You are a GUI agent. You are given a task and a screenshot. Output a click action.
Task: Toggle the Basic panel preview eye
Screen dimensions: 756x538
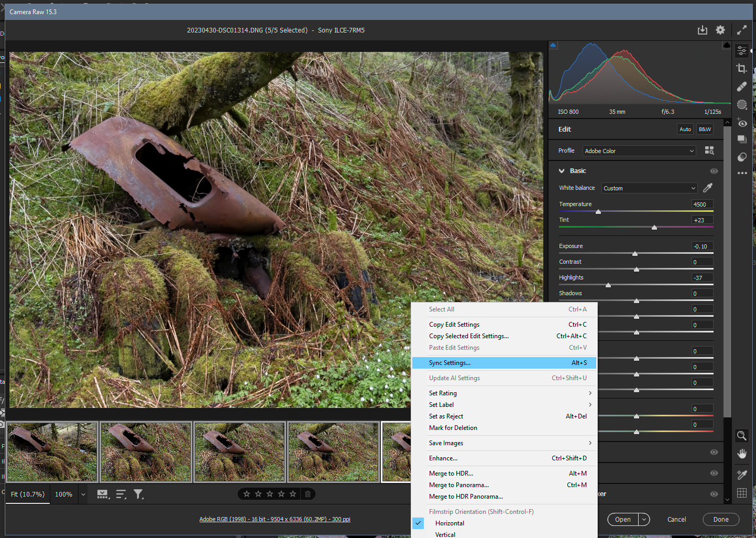[714, 170]
